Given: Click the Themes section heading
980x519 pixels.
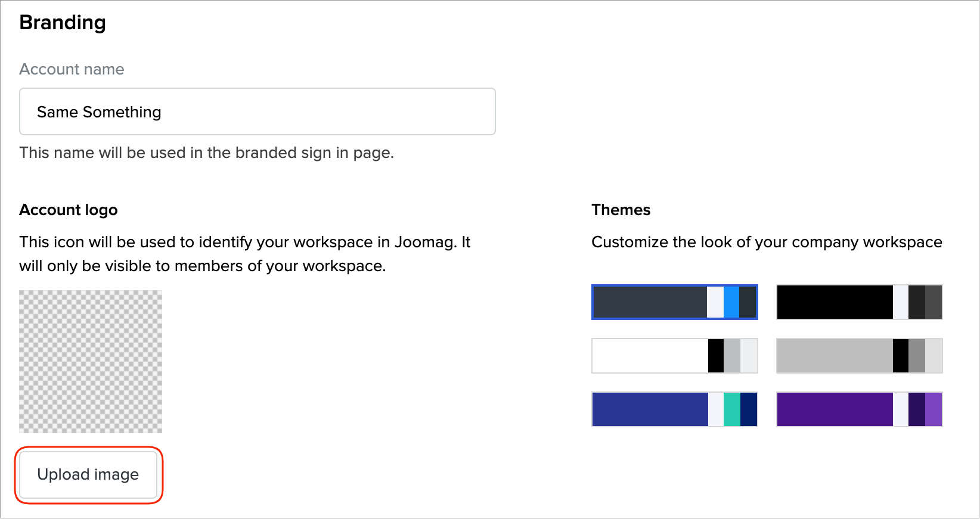Looking at the screenshot, I should [x=621, y=210].
